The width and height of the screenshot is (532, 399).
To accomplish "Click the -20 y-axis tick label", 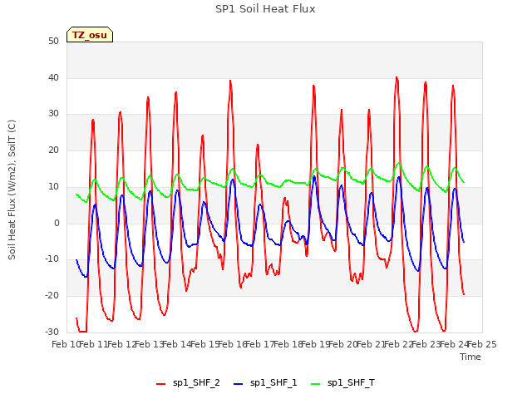I will [52, 296].
